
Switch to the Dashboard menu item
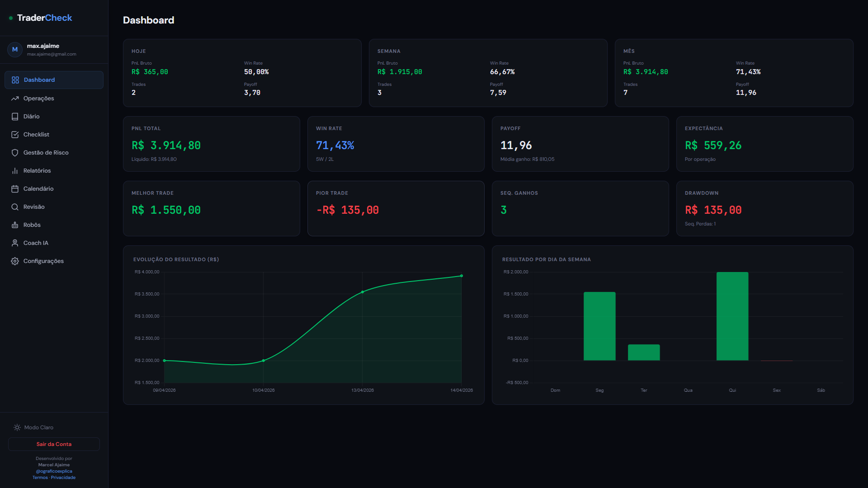[39, 80]
